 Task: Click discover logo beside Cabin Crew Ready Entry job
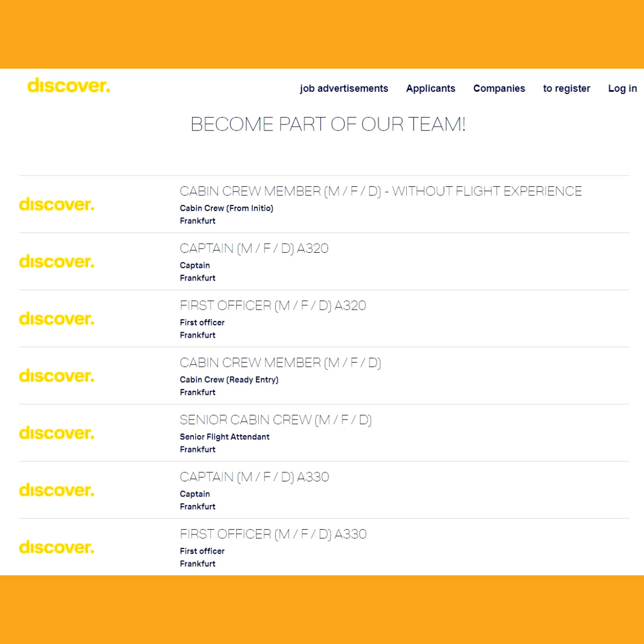tap(57, 376)
